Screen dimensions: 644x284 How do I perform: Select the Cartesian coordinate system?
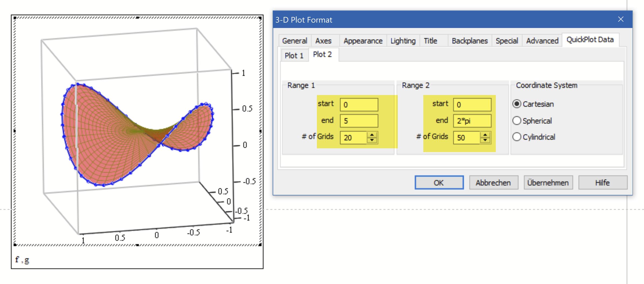(x=517, y=104)
